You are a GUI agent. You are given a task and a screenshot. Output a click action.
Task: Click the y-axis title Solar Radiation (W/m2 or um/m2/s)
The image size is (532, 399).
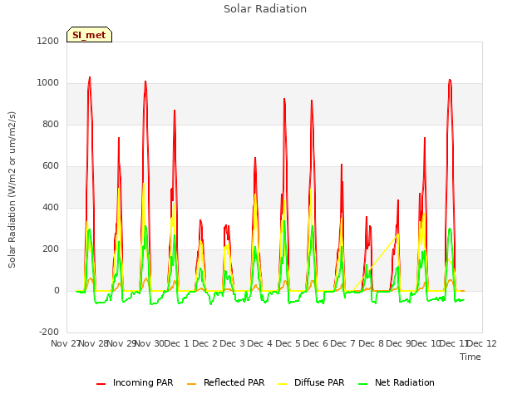12,190
